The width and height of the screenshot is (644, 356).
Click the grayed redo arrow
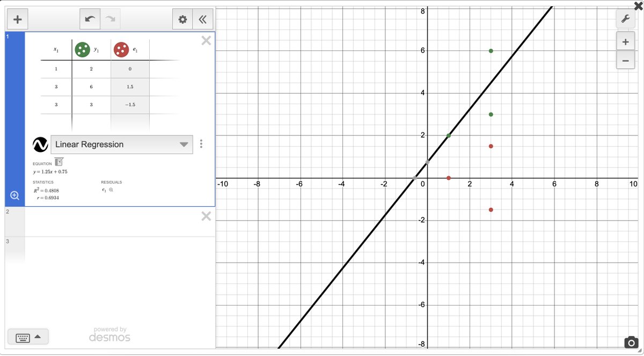110,19
